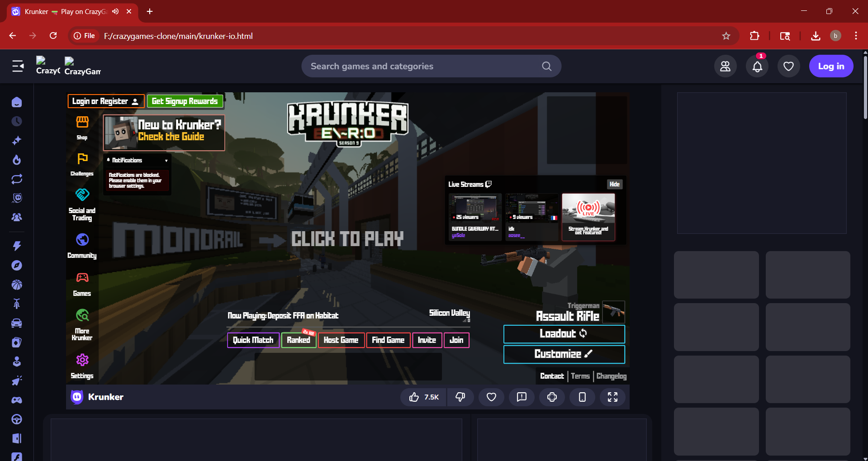This screenshot has width=868, height=461.
Task: Add Krunker to favorites with heart
Action: 491,397
